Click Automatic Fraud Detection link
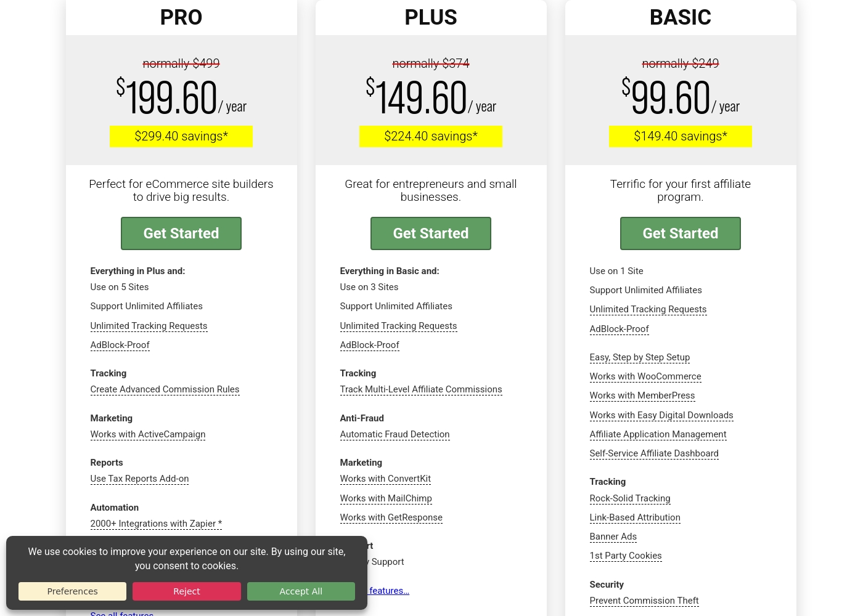Image resolution: width=863 pixels, height=616 pixels. pos(395,434)
